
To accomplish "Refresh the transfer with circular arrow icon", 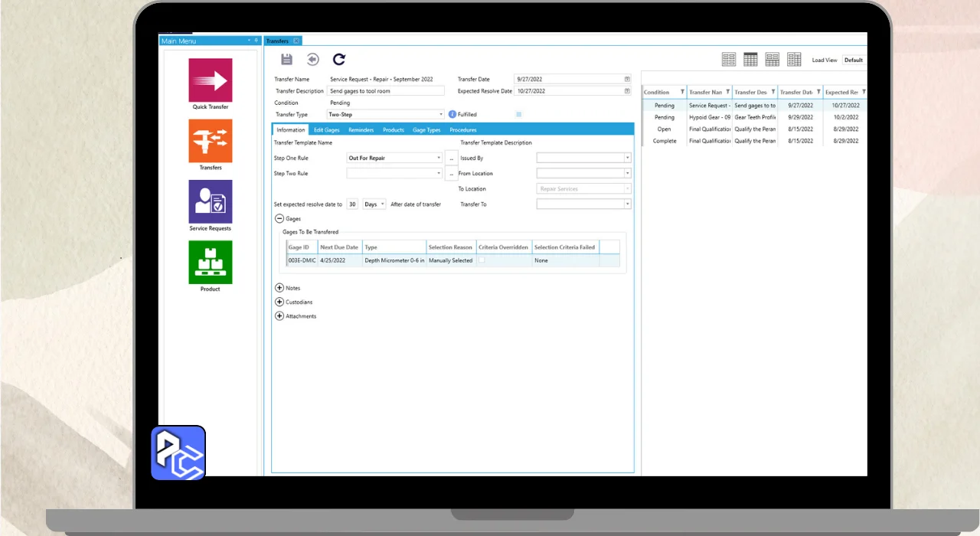I will (339, 59).
